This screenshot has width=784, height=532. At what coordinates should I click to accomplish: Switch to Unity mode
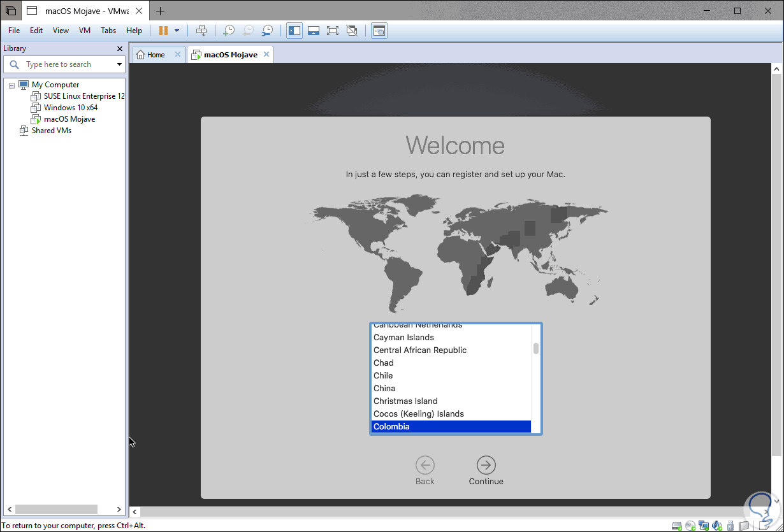pyautogui.click(x=351, y=31)
